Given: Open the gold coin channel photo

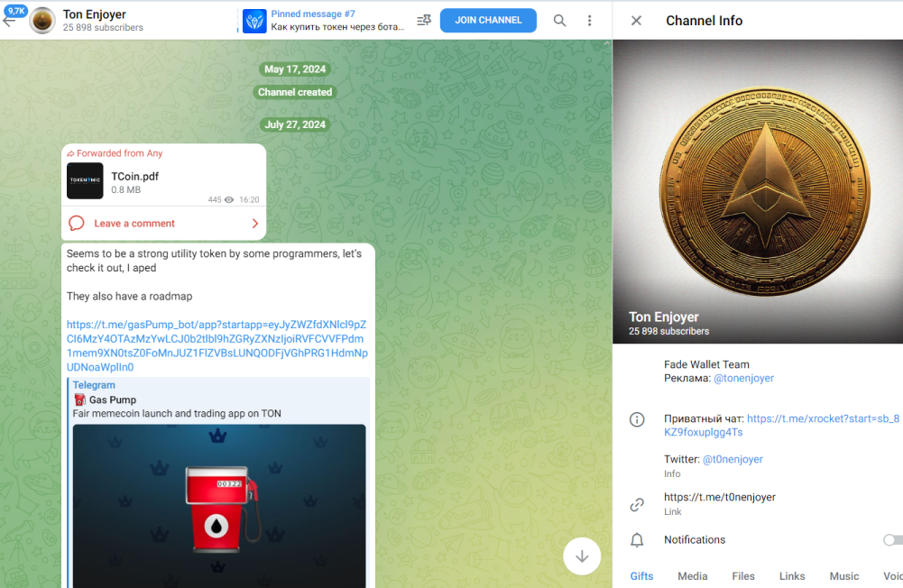Looking at the screenshot, I should pyautogui.click(x=758, y=191).
